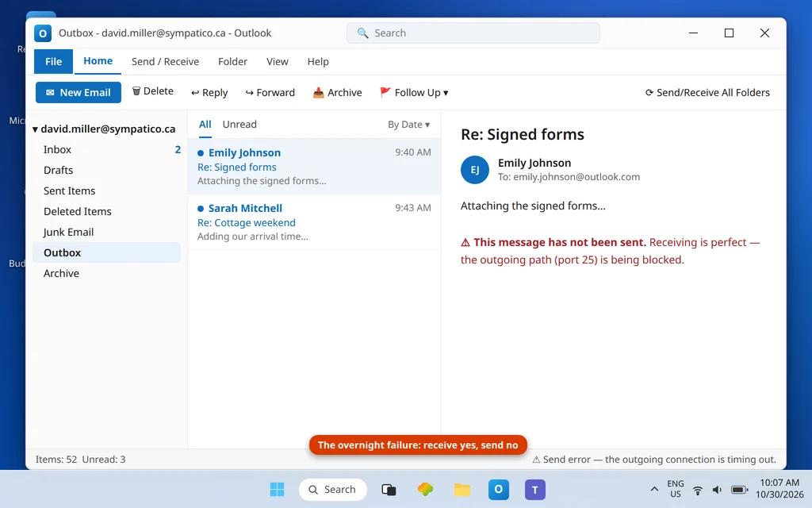Select the Outbox folder
Image resolution: width=812 pixels, height=508 pixels.
click(106, 252)
